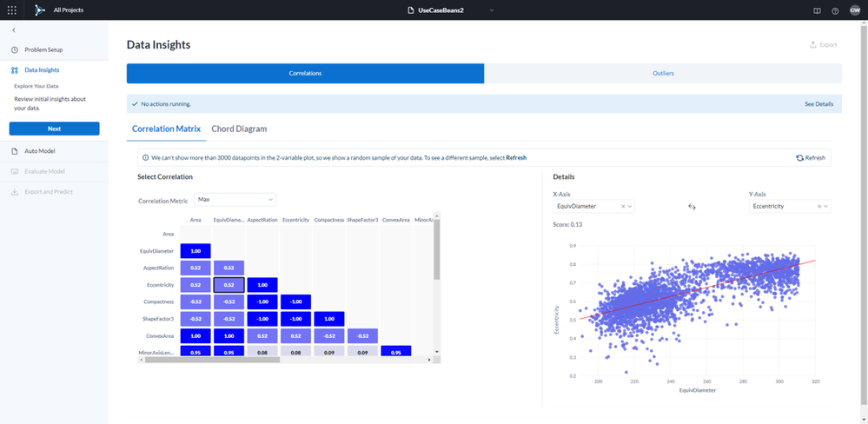Switch to the Chord Diagram tab
868x424 pixels.
click(239, 129)
